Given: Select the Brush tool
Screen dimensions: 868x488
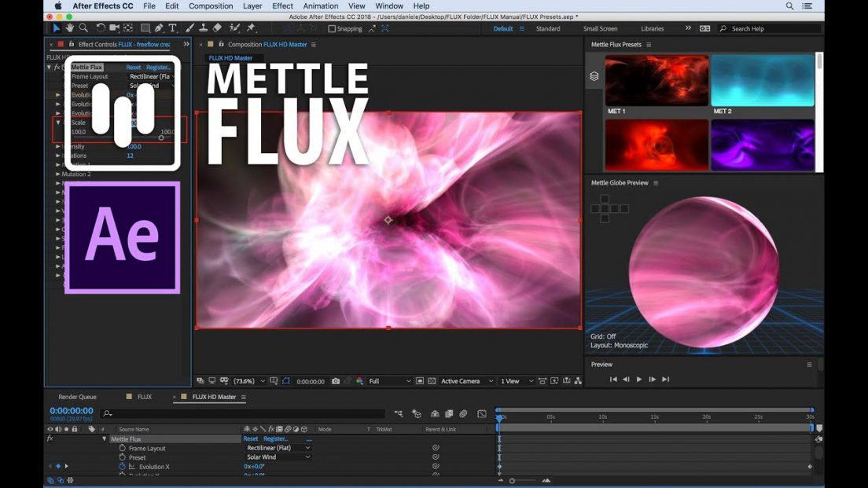Looking at the screenshot, I should tap(189, 28).
